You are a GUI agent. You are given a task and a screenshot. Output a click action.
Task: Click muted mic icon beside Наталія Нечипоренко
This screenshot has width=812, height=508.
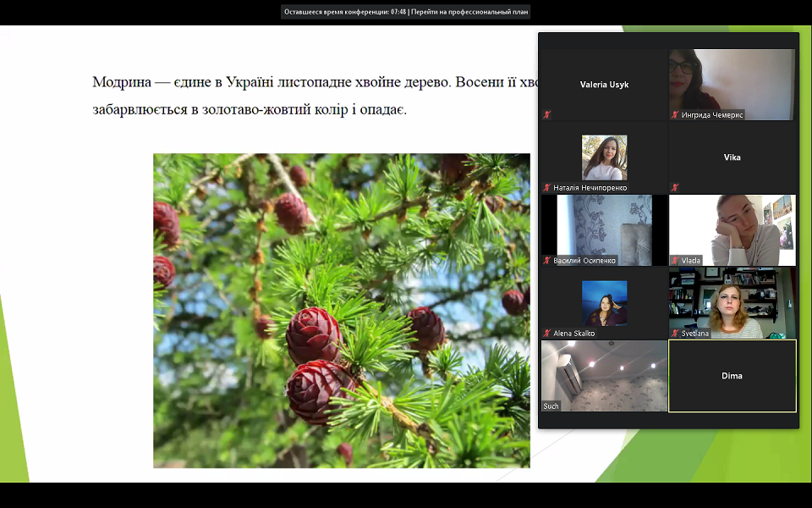(x=547, y=188)
